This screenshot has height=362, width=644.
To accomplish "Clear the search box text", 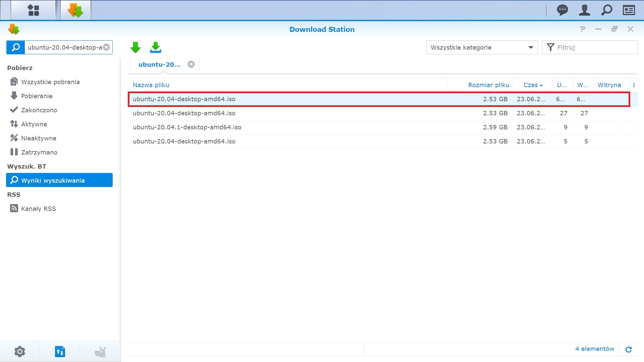I will [x=106, y=47].
